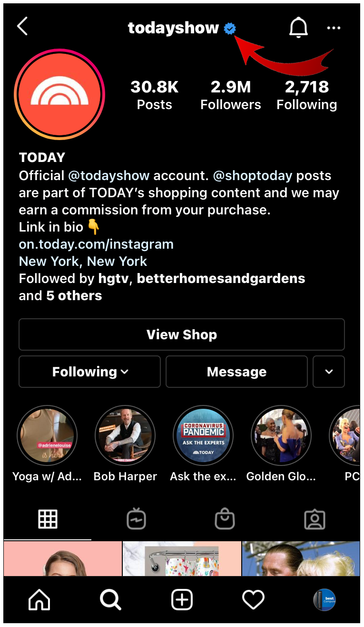
Task: Open your profile avatar in the bottom bar
Action: tap(325, 600)
